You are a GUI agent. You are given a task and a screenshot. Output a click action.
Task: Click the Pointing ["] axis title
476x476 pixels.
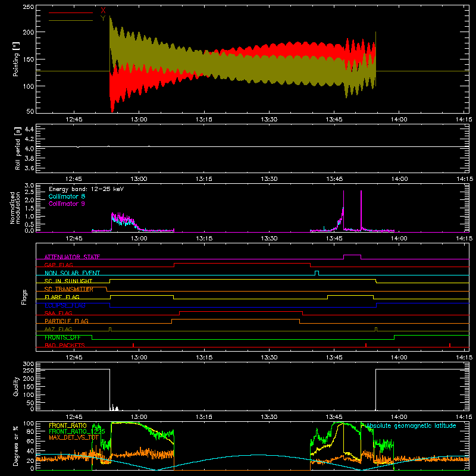click(16, 59)
